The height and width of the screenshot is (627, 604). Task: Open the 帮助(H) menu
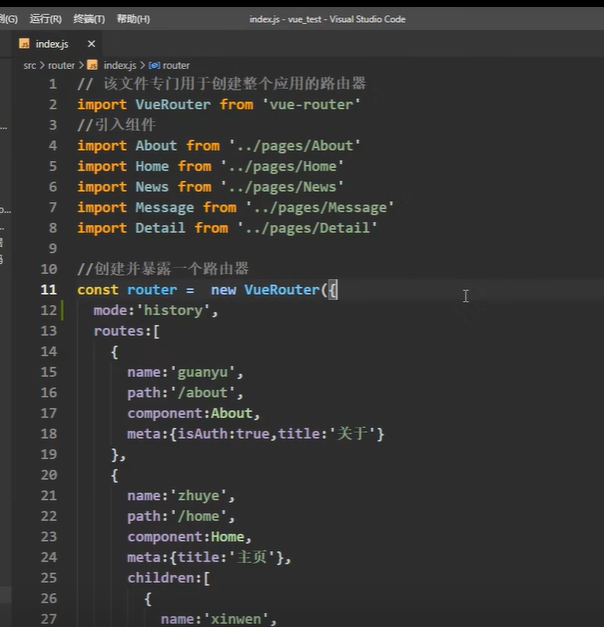coord(133,19)
